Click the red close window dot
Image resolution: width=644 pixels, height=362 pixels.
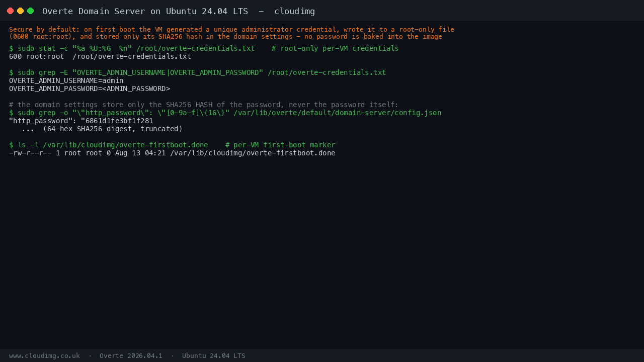pyautogui.click(x=10, y=11)
